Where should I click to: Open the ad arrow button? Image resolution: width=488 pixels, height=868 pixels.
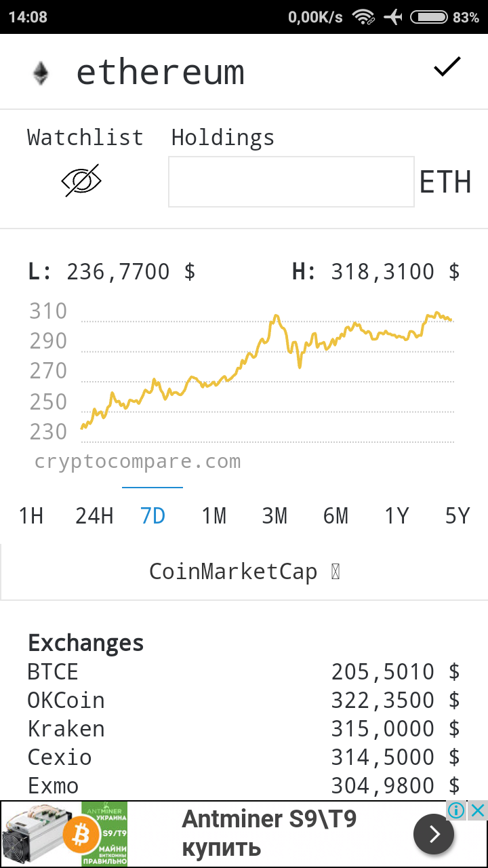coord(434,834)
